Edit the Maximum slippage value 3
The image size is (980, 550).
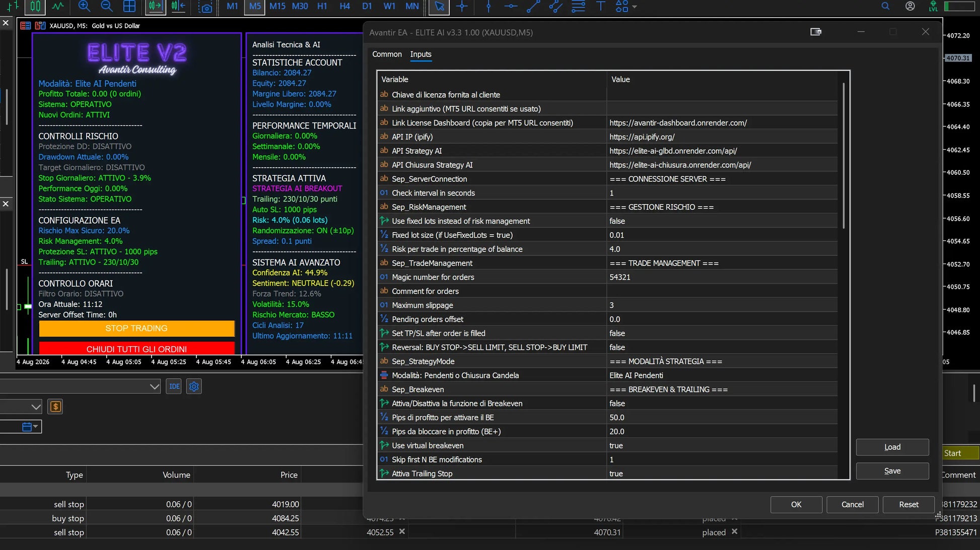pyautogui.click(x=722, y=305)
